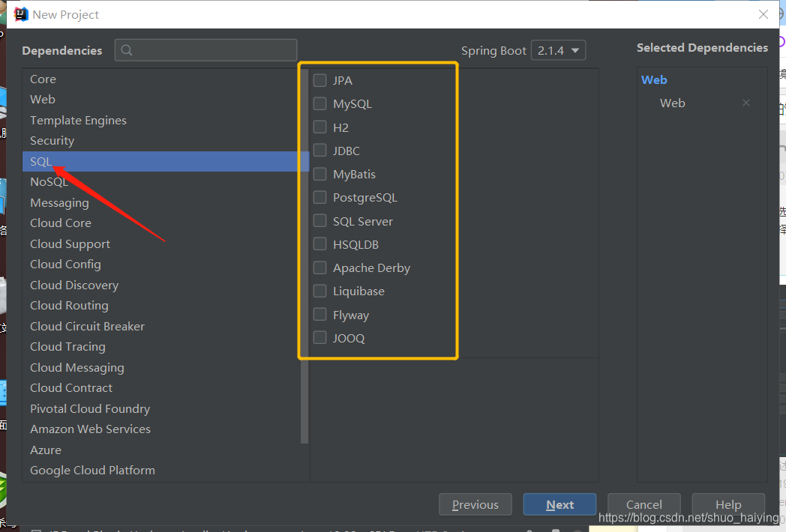Screen dimensions: 786x532
Task: Check the Apache Derby checkbox
Action: (319, 267)
